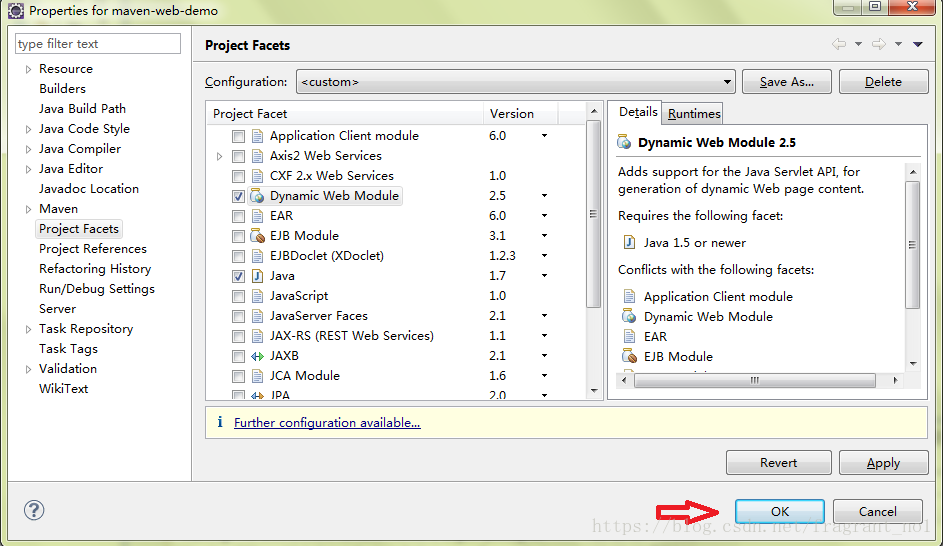Click the Properties window title icon
Screen dimensions: 943x546
[16, 11]
